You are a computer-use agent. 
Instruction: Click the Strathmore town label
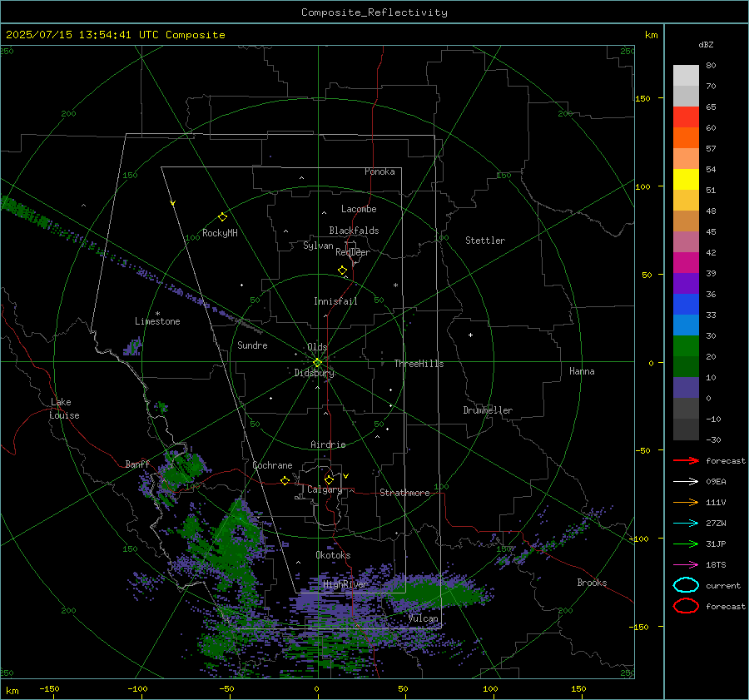click(404, 493)
